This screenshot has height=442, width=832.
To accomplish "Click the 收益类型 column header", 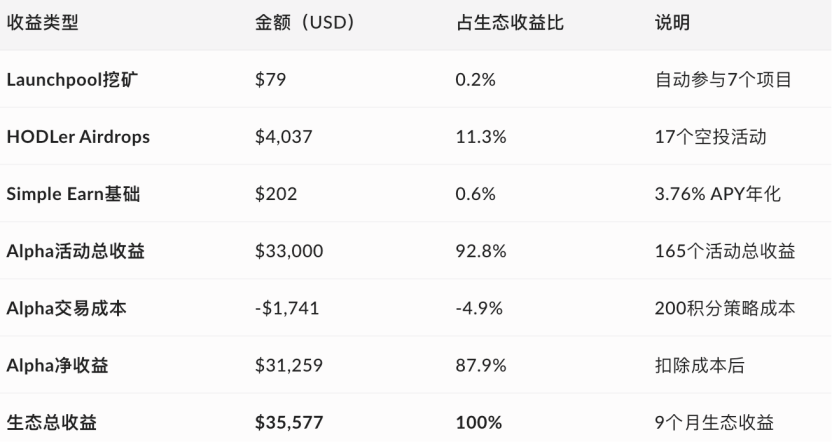I will click(x=43, y=23).
